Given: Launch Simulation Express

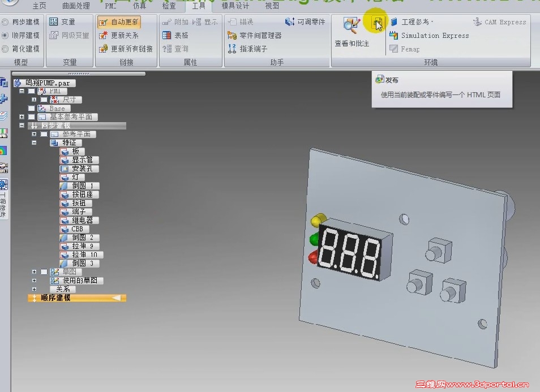Looking at the screenshot, I should [429, 36].
